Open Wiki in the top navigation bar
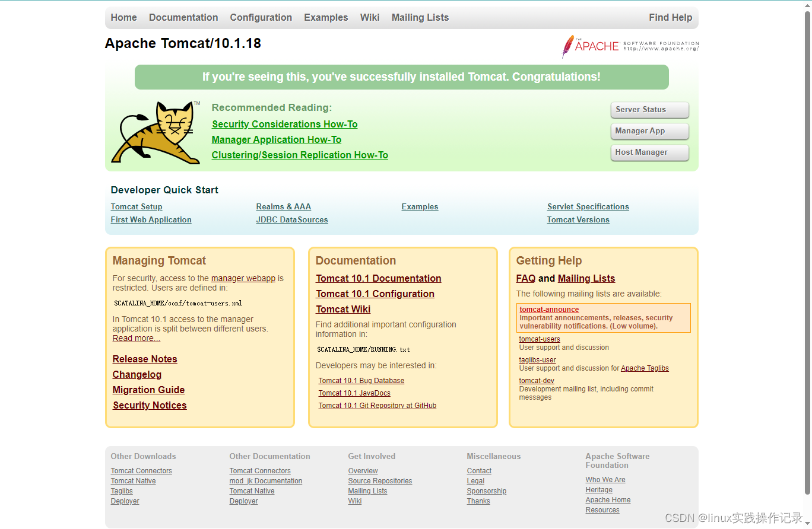This screenshot has height=529, width=812. tap(370, 17)
